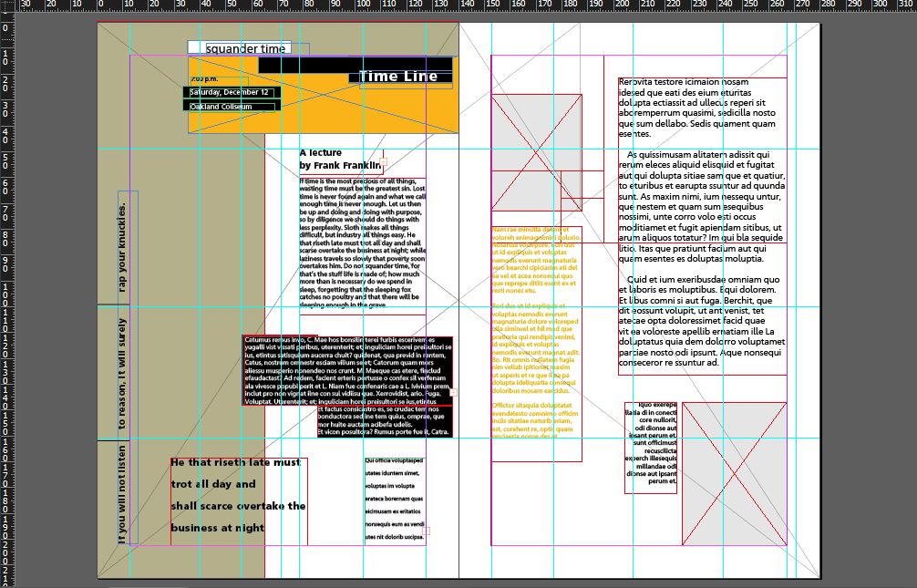Select the "Time Line" title text
The image size is (917, 588).
pos(399,77)
